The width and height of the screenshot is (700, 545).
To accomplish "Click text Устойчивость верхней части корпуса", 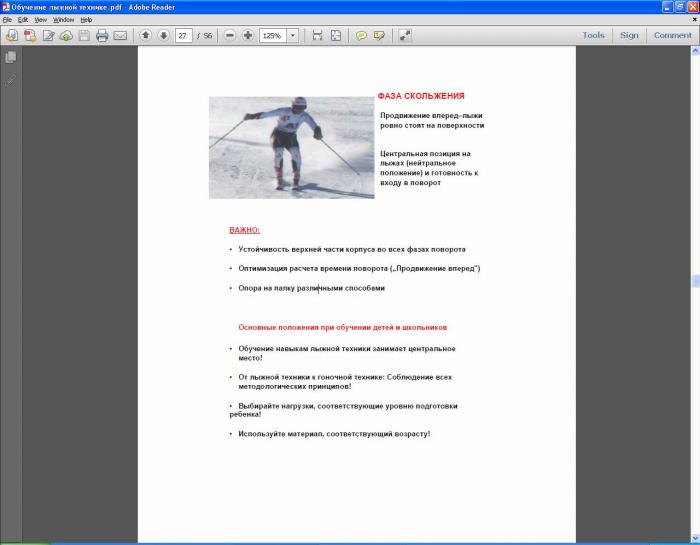I will [352, 249].
